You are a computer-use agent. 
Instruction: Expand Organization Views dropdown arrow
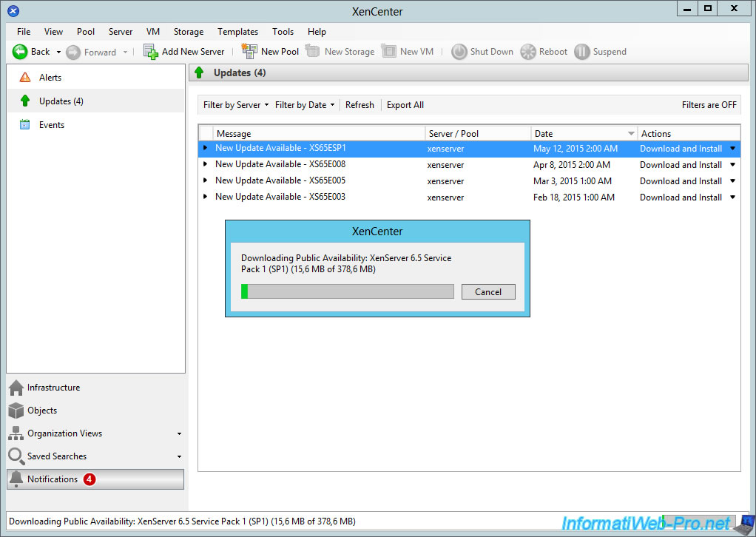click(179, 434)
